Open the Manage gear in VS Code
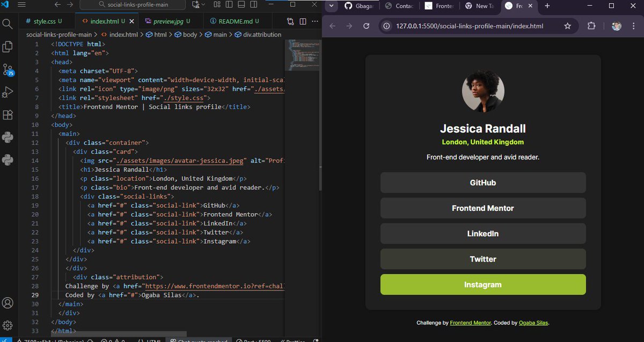Image resolution: width=644 pixels, height=342 pixels. pos(8,325)
